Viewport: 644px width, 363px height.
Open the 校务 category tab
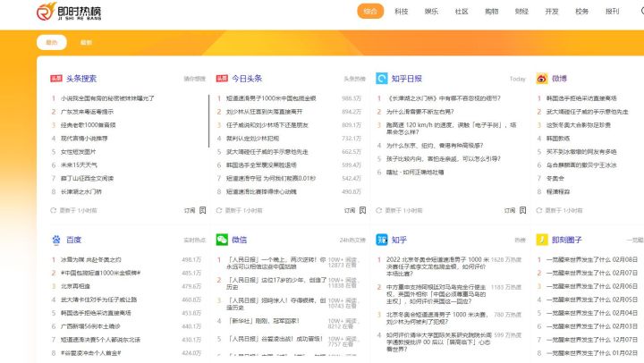click(x=582, y=12)
